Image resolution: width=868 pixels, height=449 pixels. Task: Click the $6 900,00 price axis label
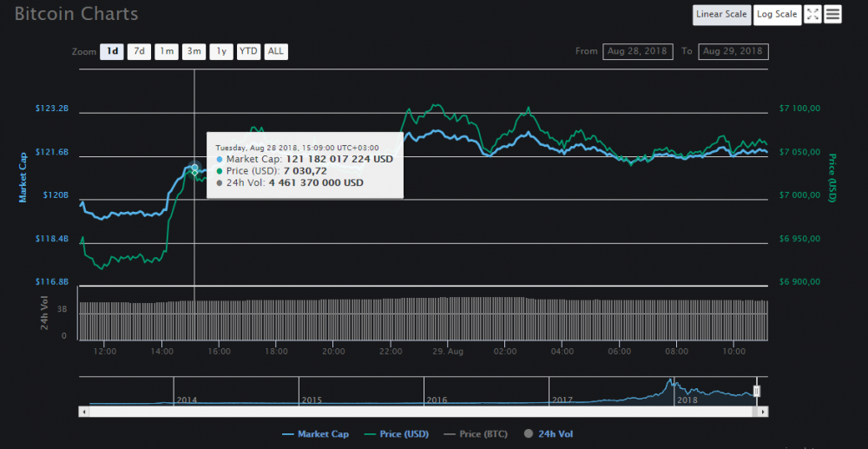click(x=799, y=281)
